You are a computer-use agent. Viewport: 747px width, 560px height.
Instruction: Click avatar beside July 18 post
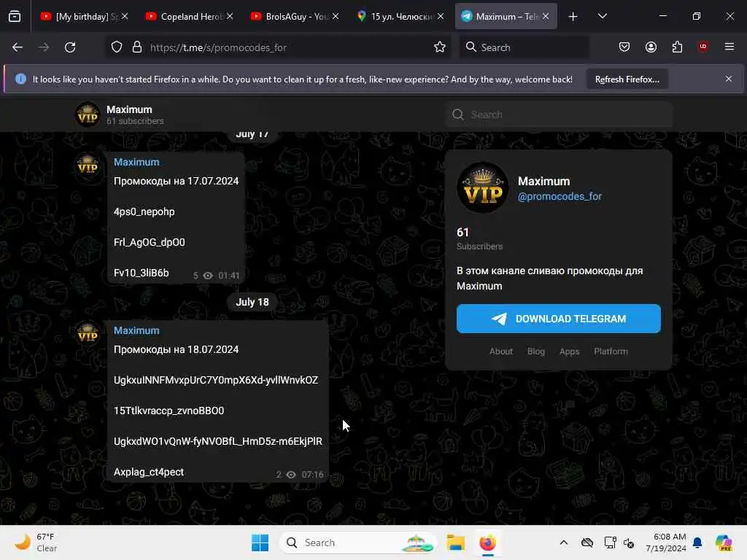(88, 332)
